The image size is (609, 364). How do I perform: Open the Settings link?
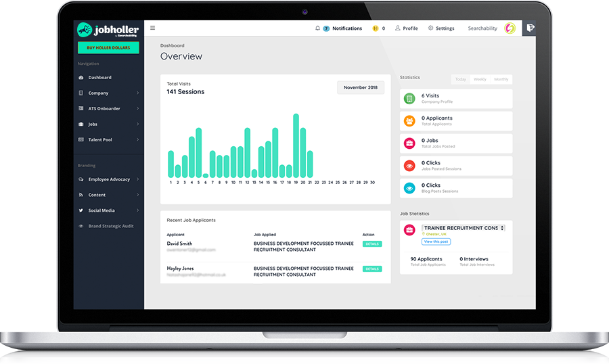point(445,28)
